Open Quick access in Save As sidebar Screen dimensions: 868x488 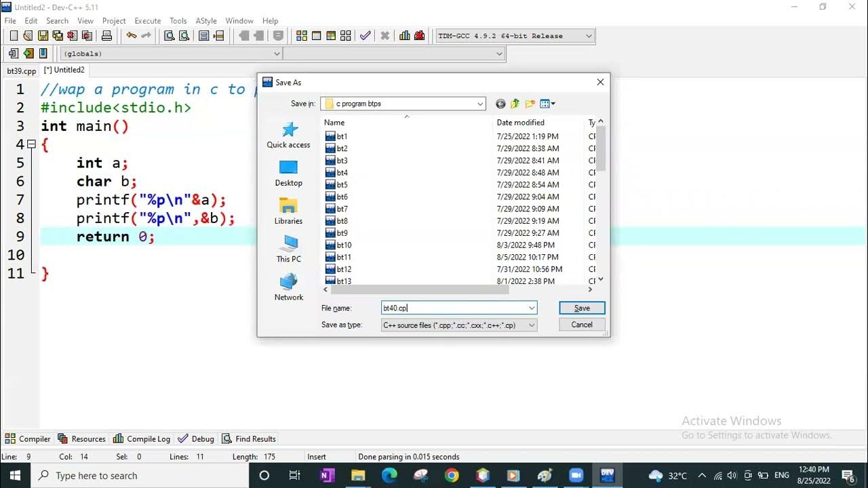click(x=288, y=136)
